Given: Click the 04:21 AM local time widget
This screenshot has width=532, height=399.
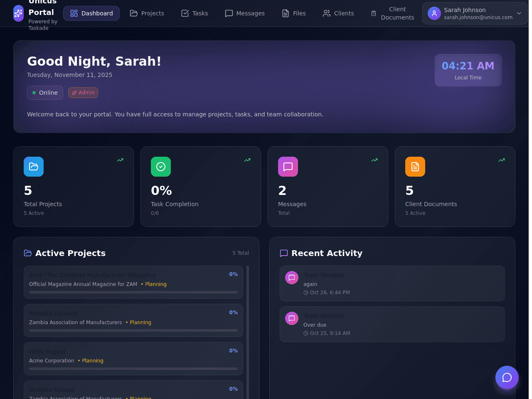Looking at the screenshot, I should click(x=468, y=70).
